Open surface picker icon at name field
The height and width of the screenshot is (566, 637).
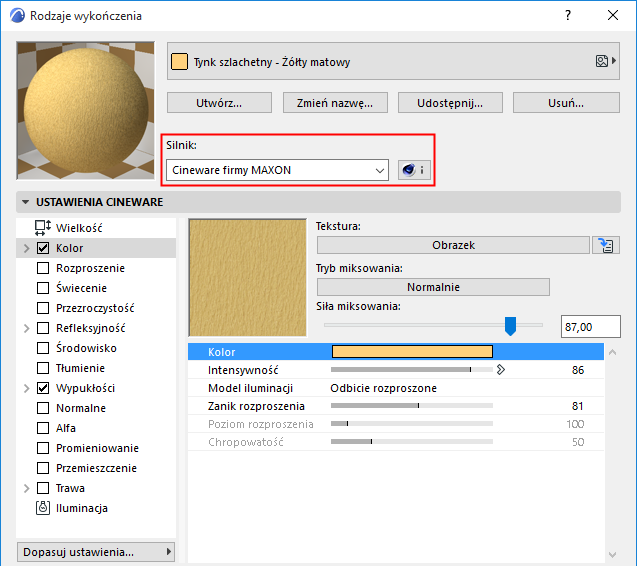[x=605, y=61]
